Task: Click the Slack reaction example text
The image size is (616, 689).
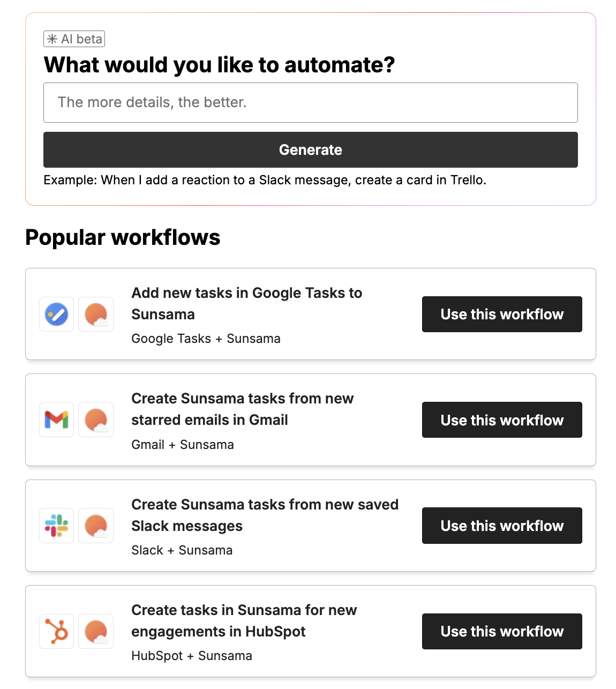Action: pyautogui.click(x=265, y=180)
